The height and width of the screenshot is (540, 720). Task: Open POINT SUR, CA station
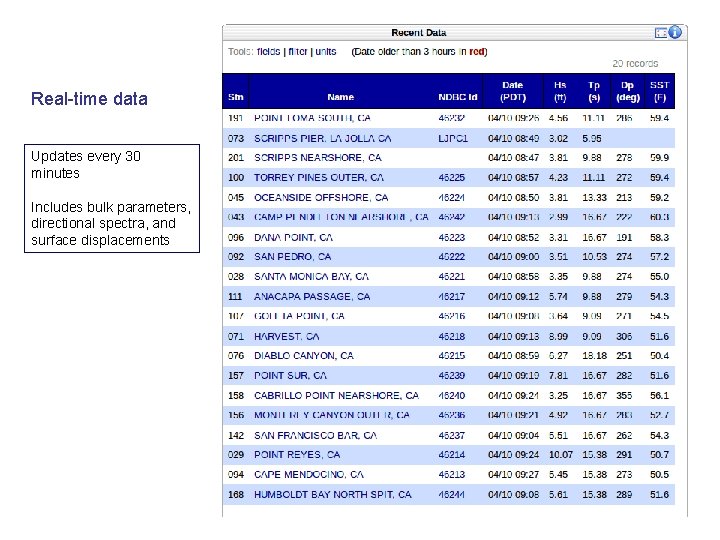coord(290,375)
